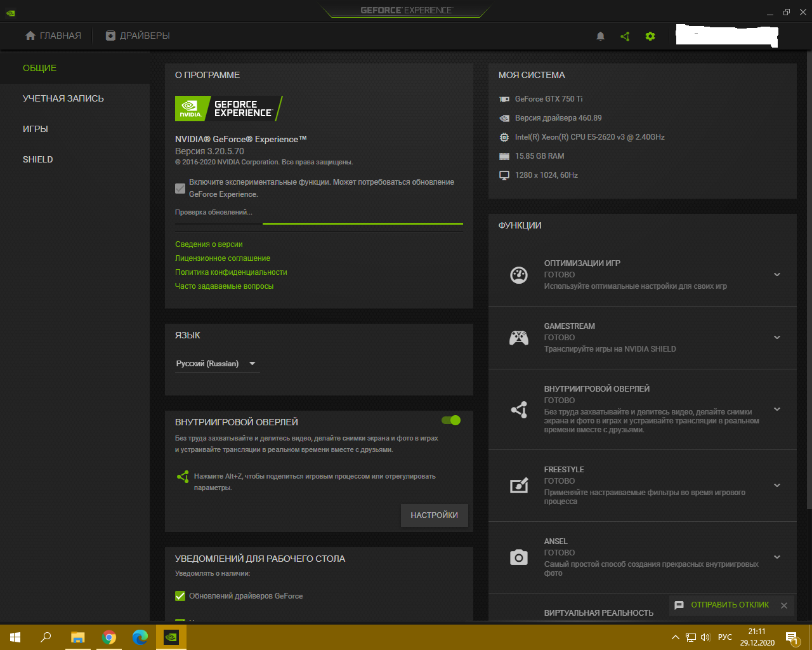Screen dimensions: 812x650
Task: Click the share icon in the Functions overlay row
Action: tap(519, 410)
